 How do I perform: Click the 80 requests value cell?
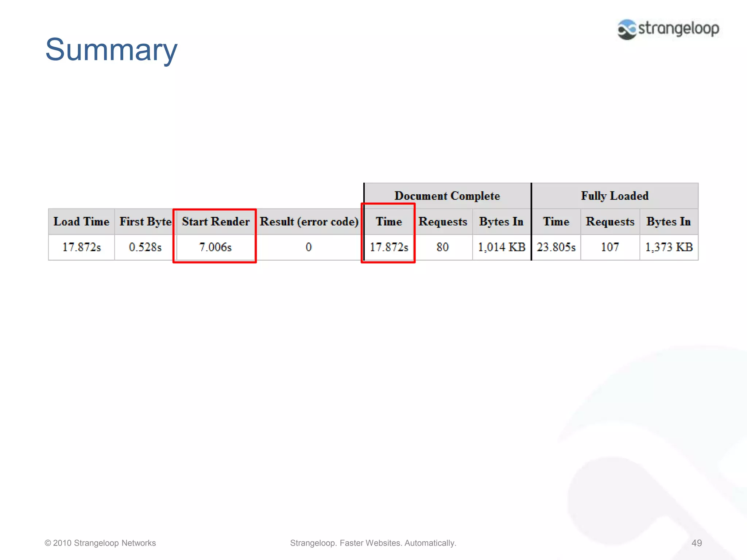click(442, 247)
